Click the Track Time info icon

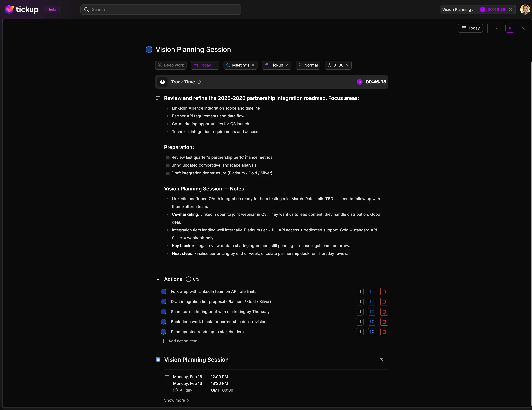coord(199,82)
